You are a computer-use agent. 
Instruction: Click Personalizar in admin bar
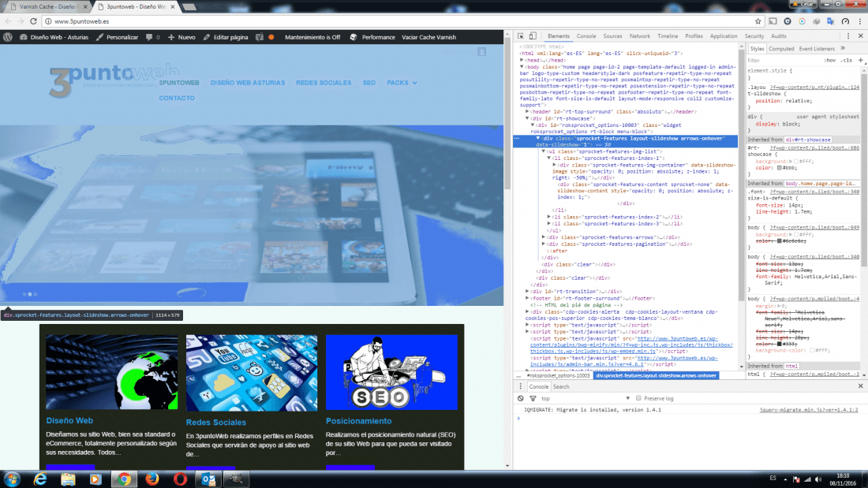pyautogui.click(x=118, y=37)
